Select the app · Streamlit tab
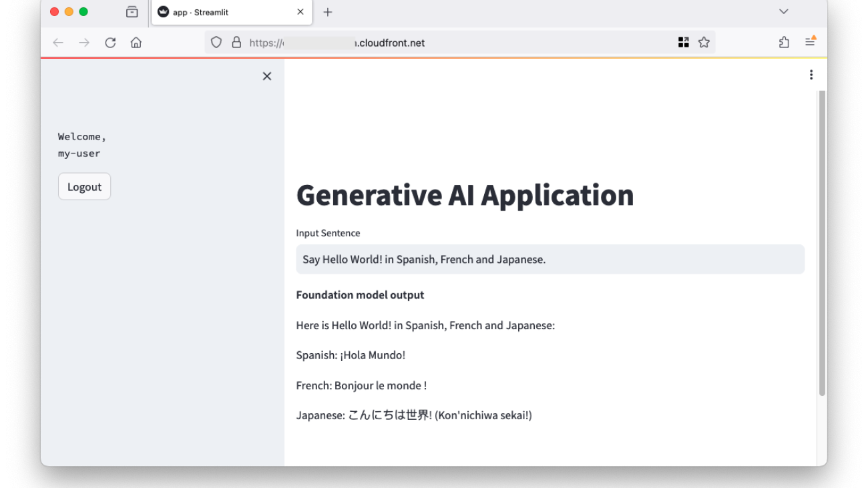 [232, 12]
